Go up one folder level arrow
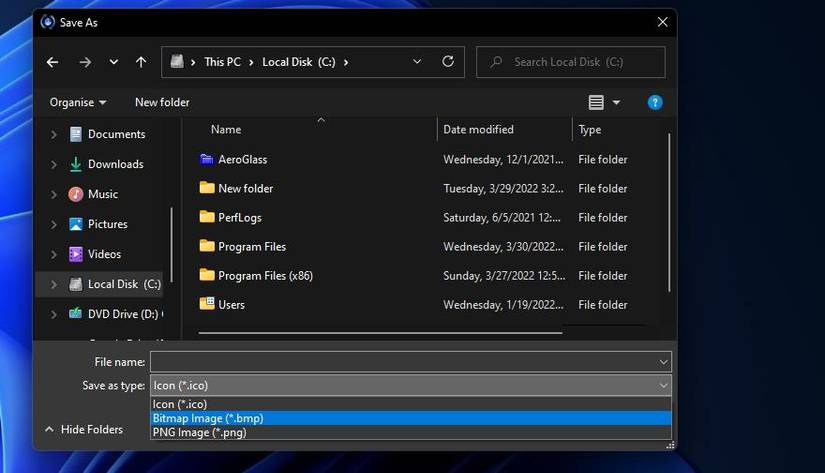825x473 pixels. 141,62
